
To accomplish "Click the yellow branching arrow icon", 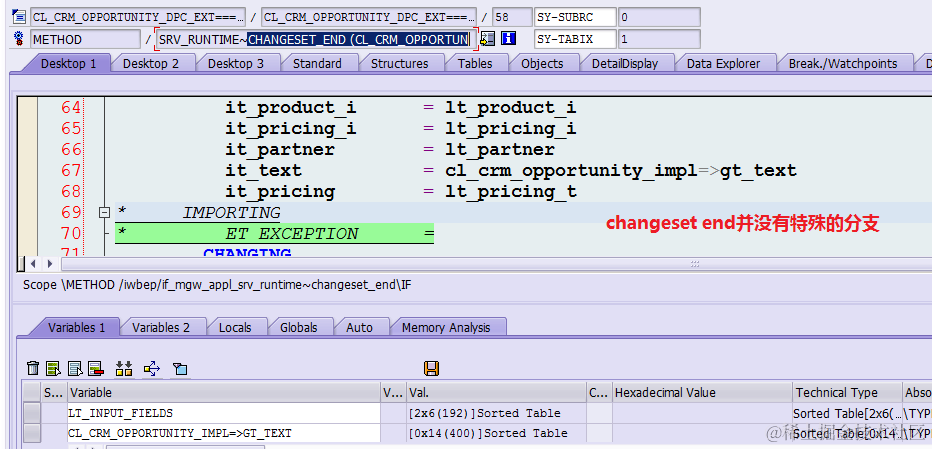I will pyautogui.click(x=152, y=369).
